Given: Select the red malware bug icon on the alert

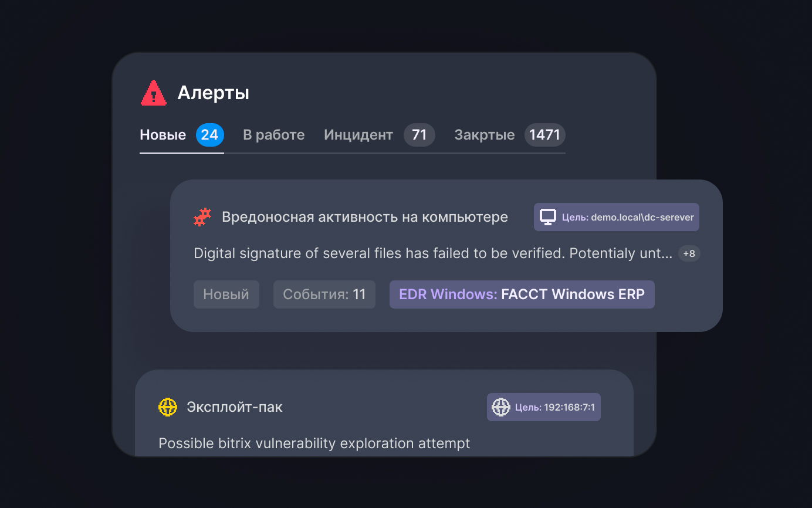Looking at the screenshot, I should pos(201,216).
